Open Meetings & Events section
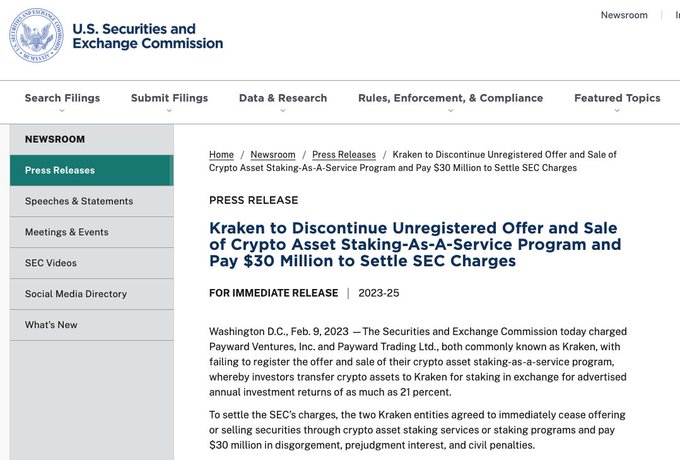Image resolution: width=680 pixels, height=460 pixels. 67,232
